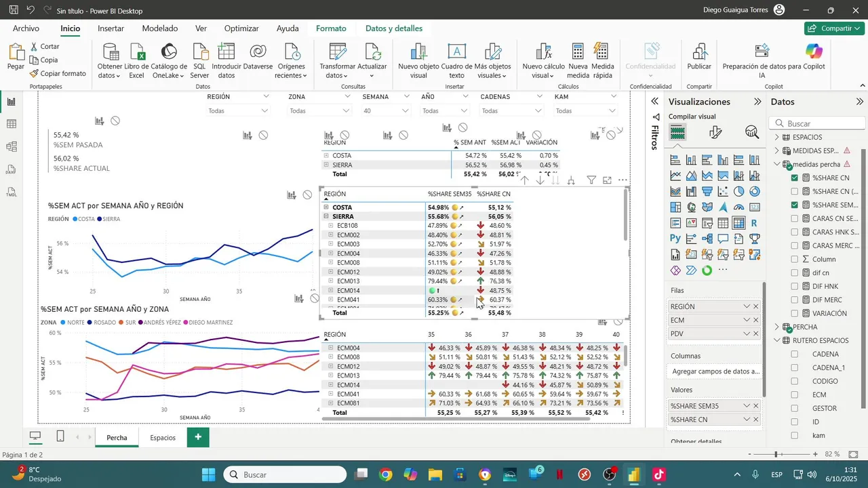Click the filter icon on matrix header

click(x=591, y=180)
